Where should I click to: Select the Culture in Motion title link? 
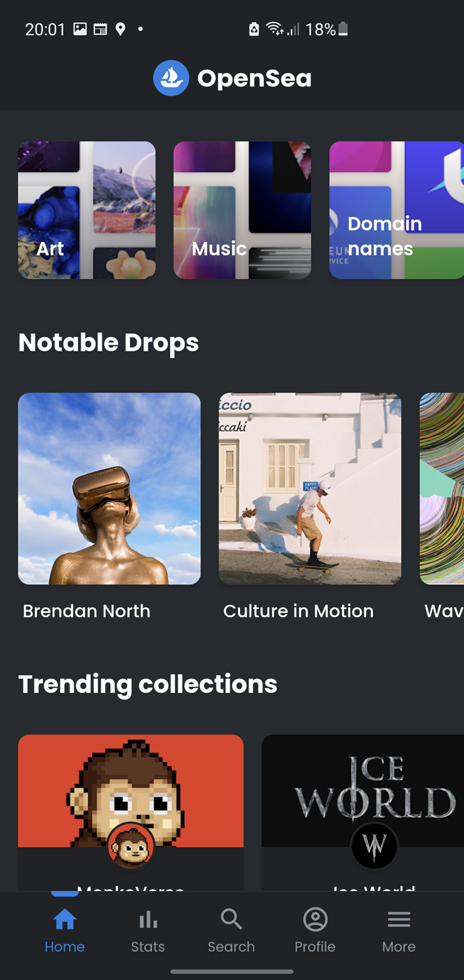(x=299, y=611)
